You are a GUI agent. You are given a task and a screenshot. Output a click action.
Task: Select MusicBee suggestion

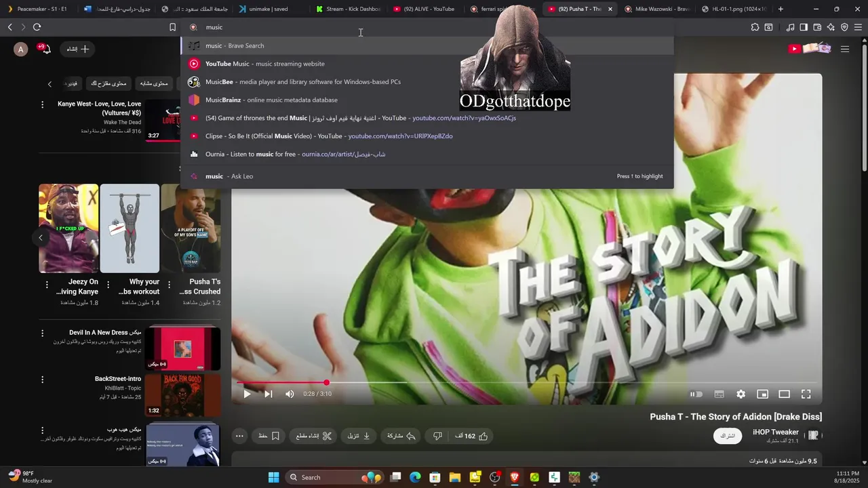pyautogui.click(x=427, y=82)
